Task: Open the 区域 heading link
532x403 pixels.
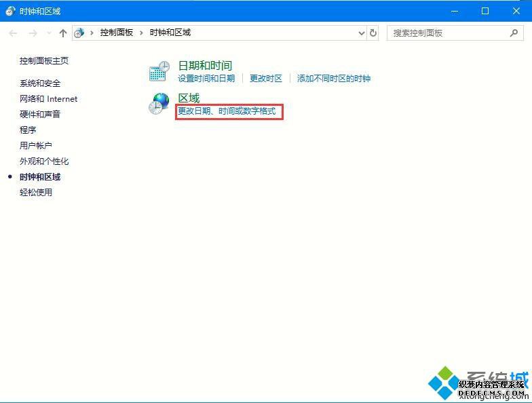Action: click(189, 98)
